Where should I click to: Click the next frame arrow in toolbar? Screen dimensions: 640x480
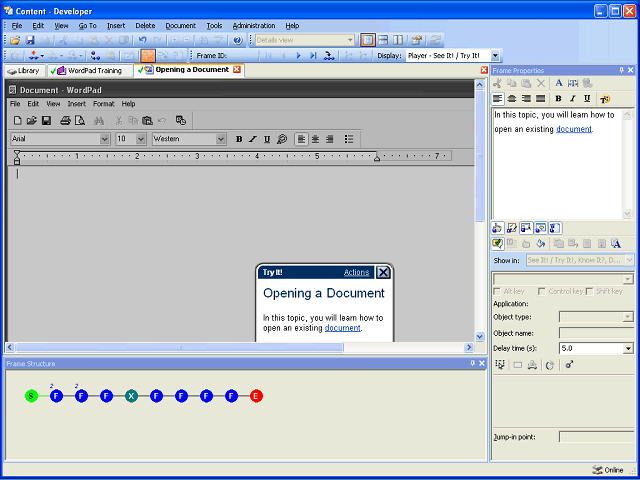coord(299,56)
